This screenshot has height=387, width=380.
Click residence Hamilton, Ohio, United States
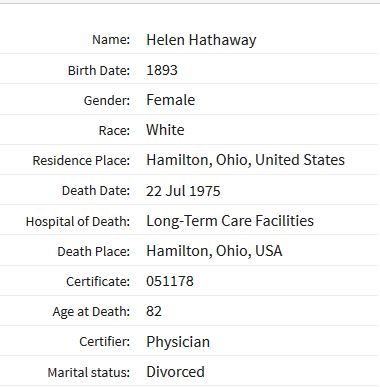[245, 160]
